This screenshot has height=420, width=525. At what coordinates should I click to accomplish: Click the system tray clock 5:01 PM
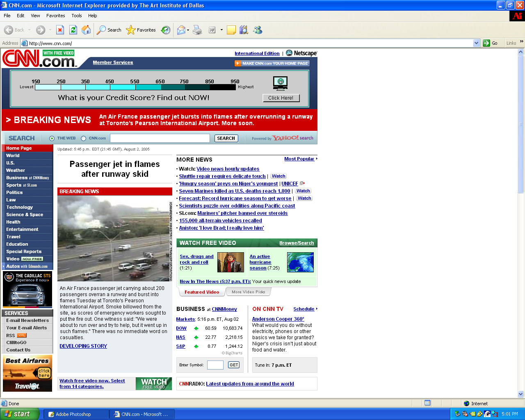(510, 414)
